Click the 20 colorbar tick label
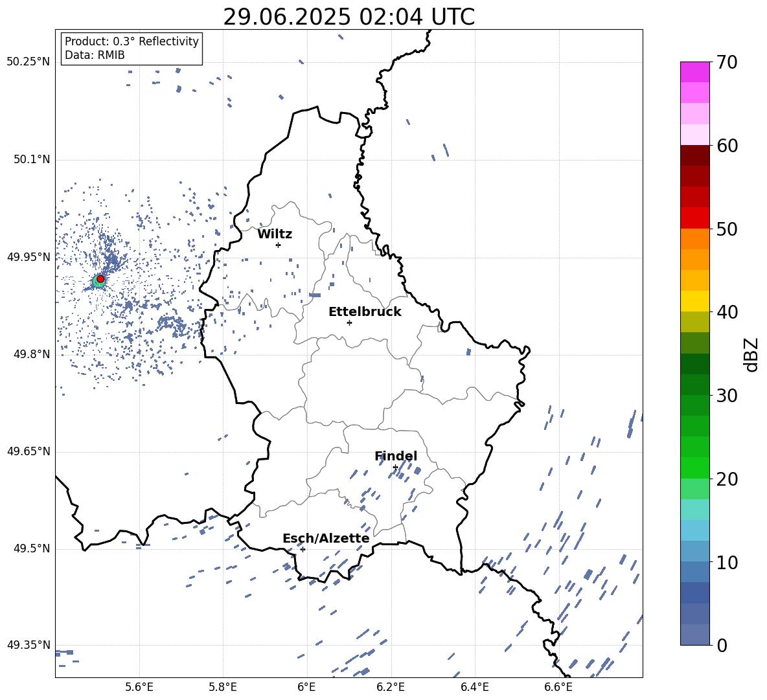The height and width of the screenshot is (700, 767). [x=727, y=479]
